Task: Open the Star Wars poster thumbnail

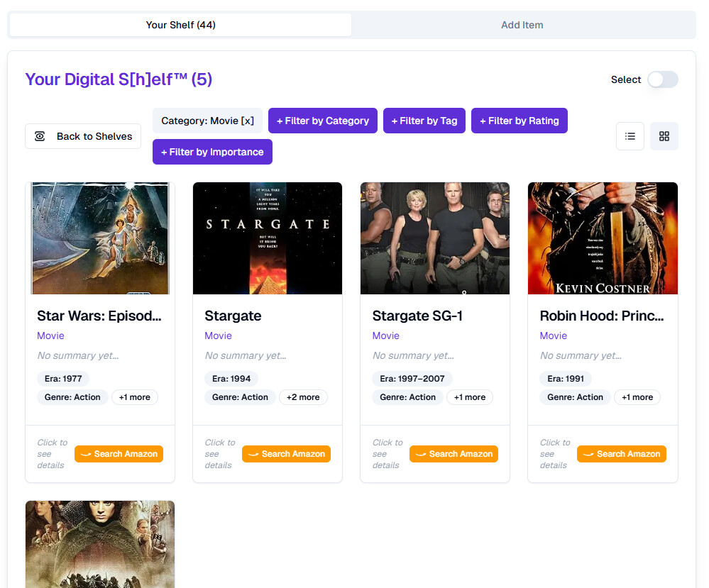Action: [x=100, y=238]
